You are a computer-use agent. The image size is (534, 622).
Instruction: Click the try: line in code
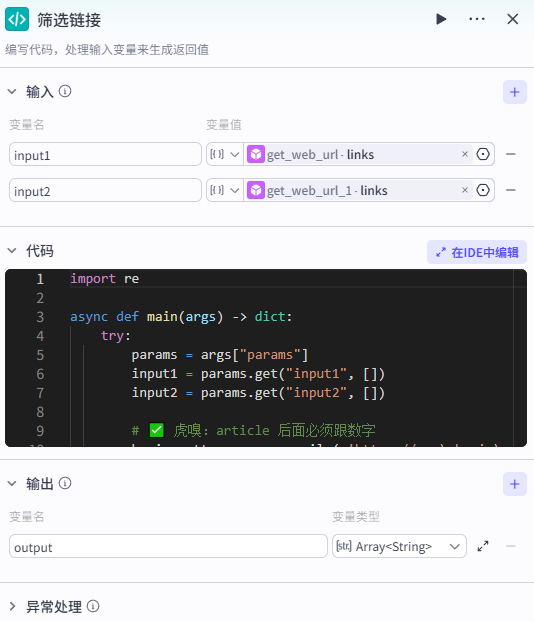pyautogui.click(x=115, y=336)
